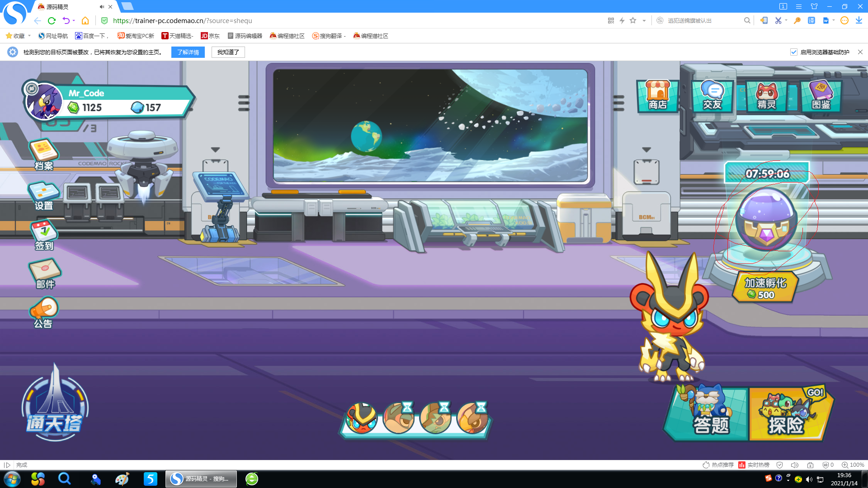Mute the 源码精灵 tab audio
Image resolution: width=868 pixels, height=488 pixels.
click(102, 7)
